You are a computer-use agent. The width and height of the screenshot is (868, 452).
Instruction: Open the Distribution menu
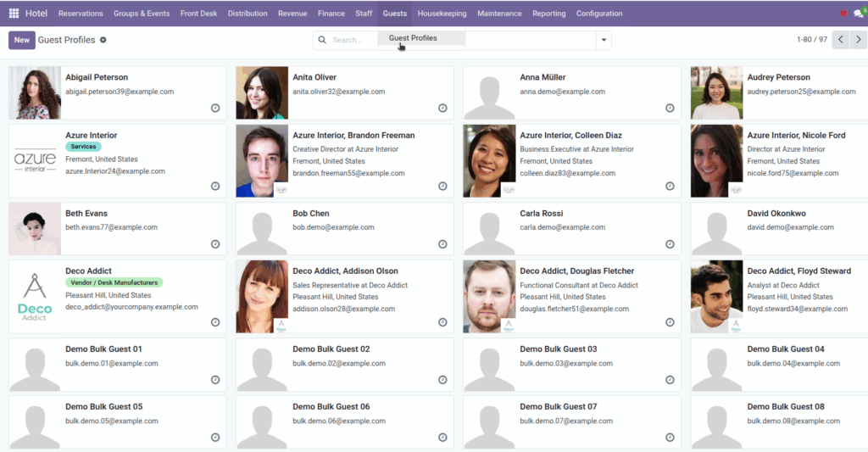[248, 14]
